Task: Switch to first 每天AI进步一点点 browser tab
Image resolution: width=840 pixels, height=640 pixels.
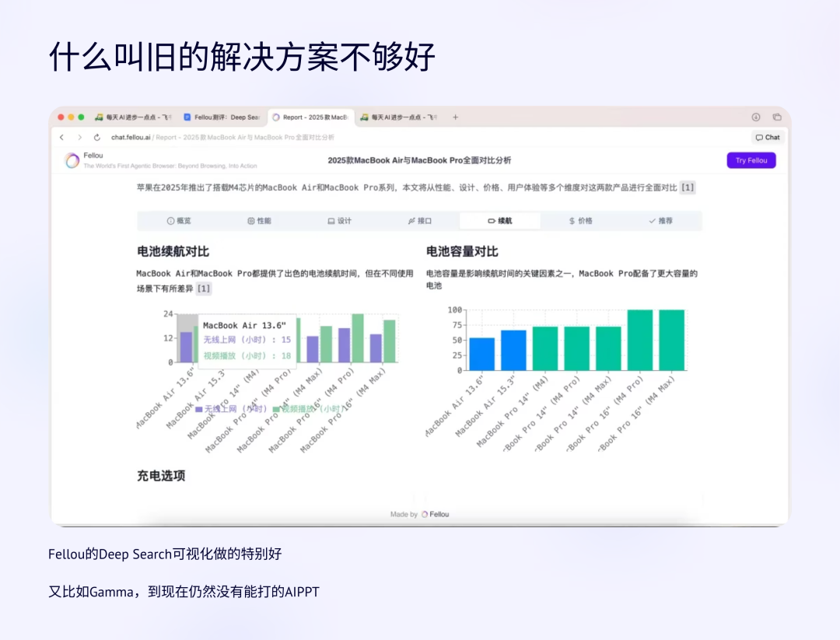Action: pos(132,117)
